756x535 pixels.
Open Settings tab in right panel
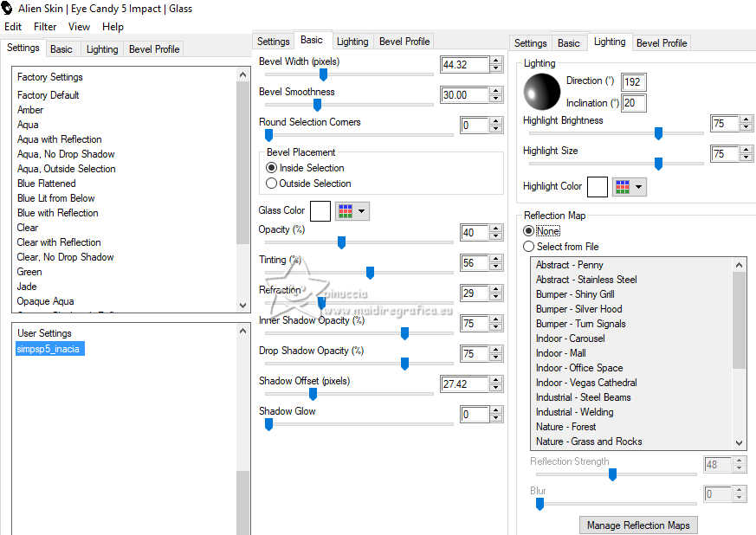530,43
